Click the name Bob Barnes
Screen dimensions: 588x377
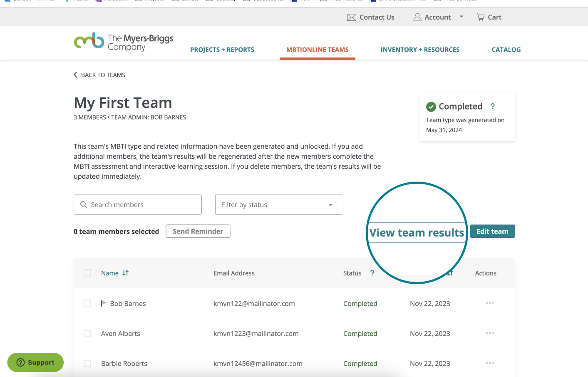click(x=128, y=304)
